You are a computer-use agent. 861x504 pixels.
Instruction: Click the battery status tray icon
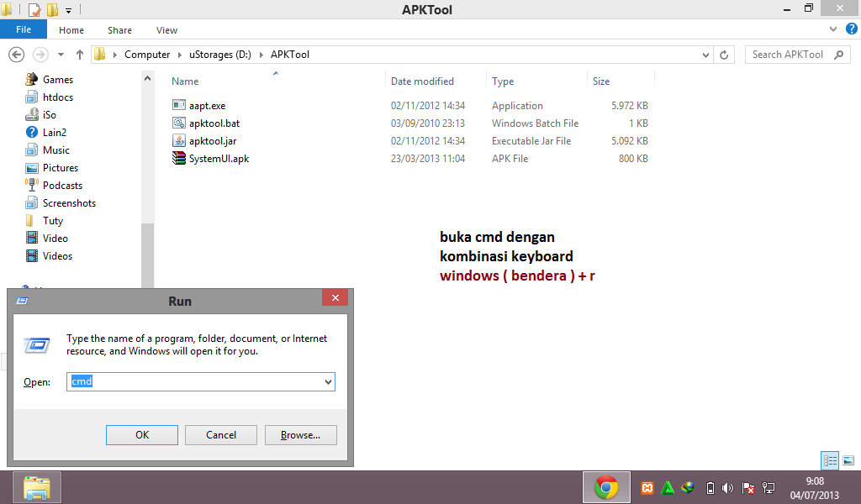tap(710, 487)
